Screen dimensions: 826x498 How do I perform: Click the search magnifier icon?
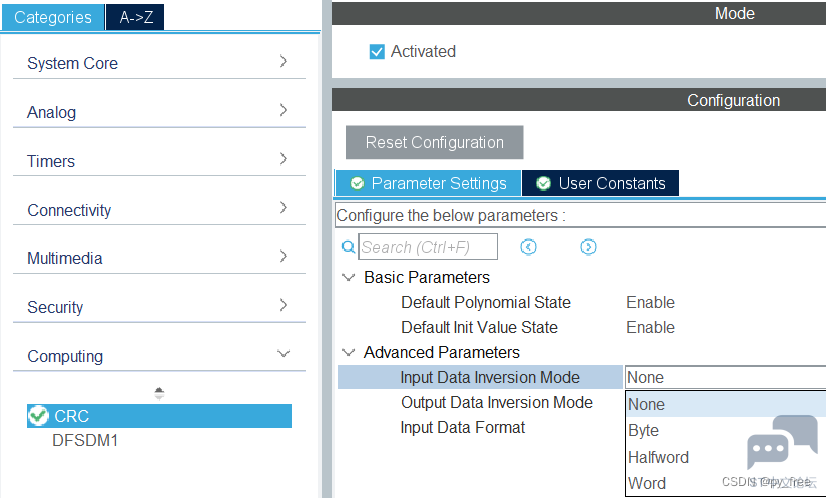348,247
